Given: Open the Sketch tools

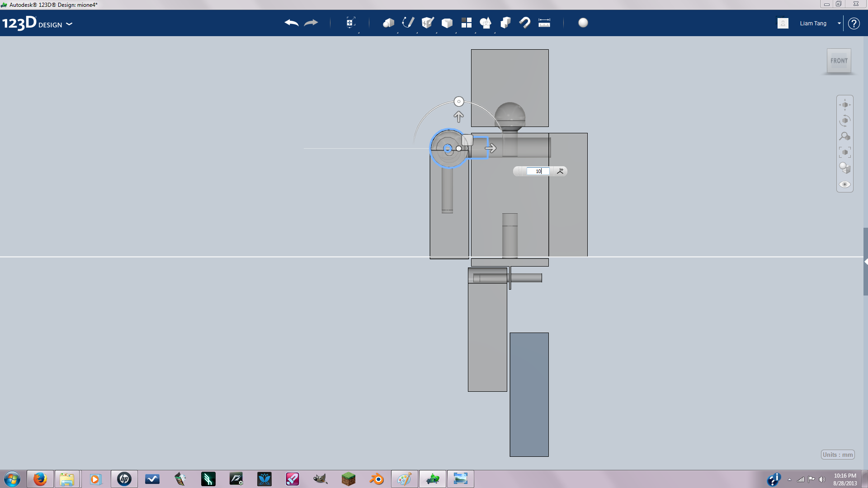Looking at the screenshot, I should point(408,23).
